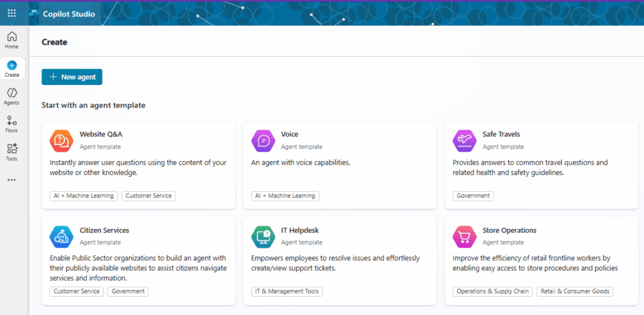Screen dimensions: 644x315
Task: Click AI + Machine Learning tag on Voice card
Action: pos(285,196)
